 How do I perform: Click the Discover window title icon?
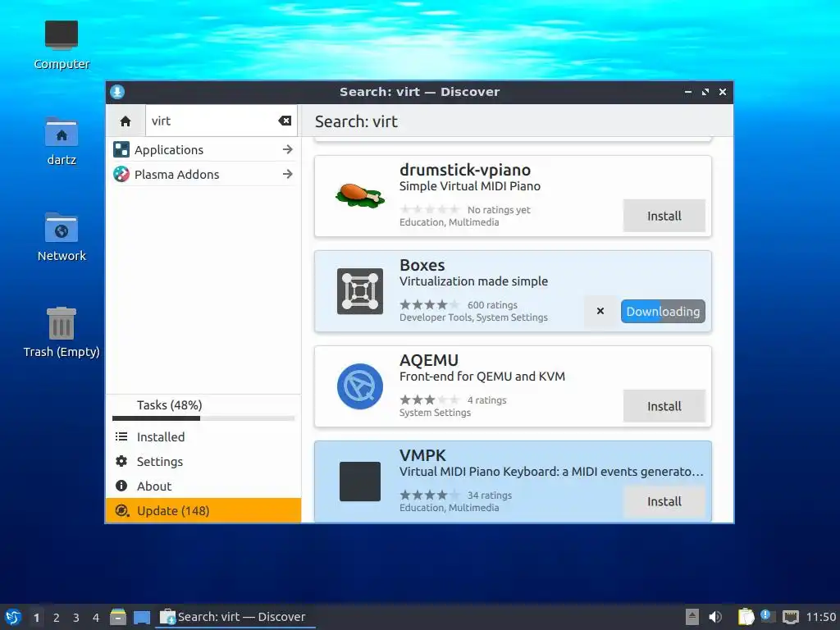pyautogui.click(x=117, y=92)
